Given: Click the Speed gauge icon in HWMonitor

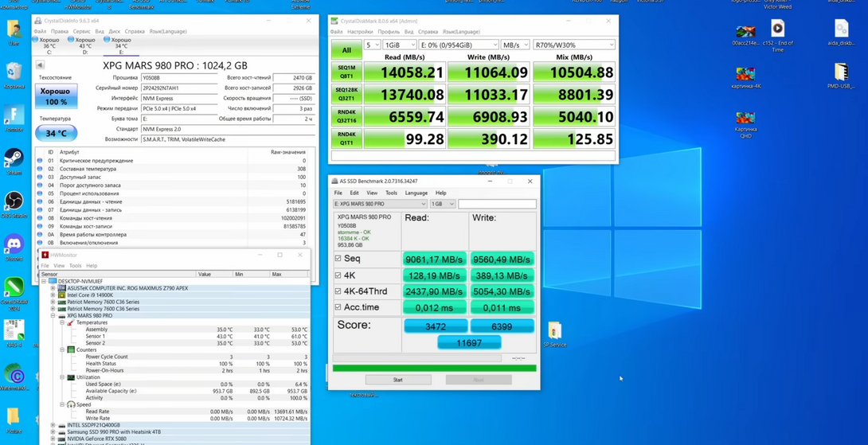Looking at the screenshot, I should pyautogui.click(x=71, y=404).
